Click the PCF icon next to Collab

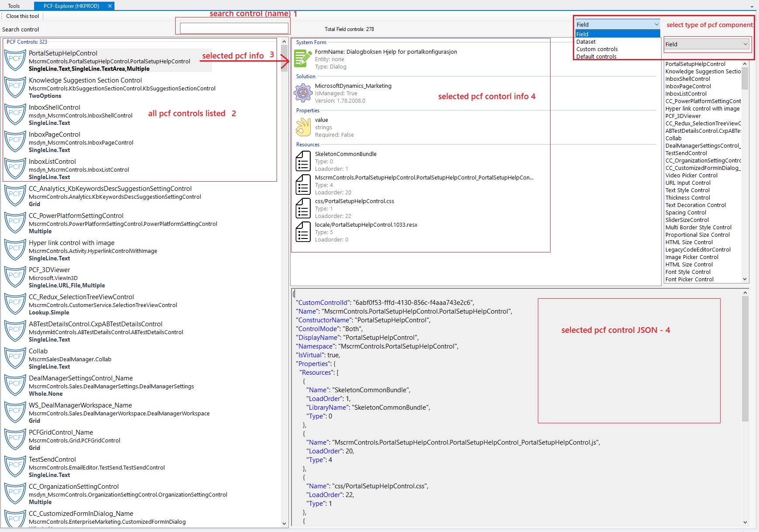coord(15,359)
